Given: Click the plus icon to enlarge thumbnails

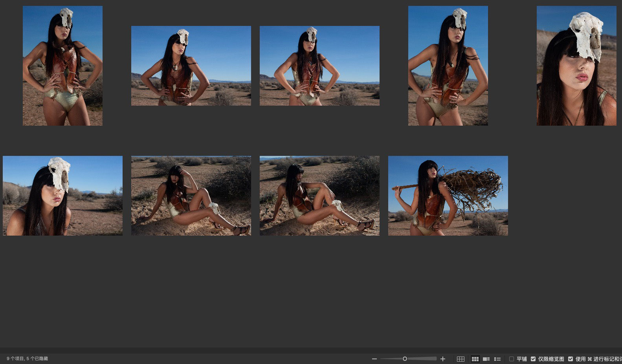Looking at the screenshot, I should click(x=443, y=359).
